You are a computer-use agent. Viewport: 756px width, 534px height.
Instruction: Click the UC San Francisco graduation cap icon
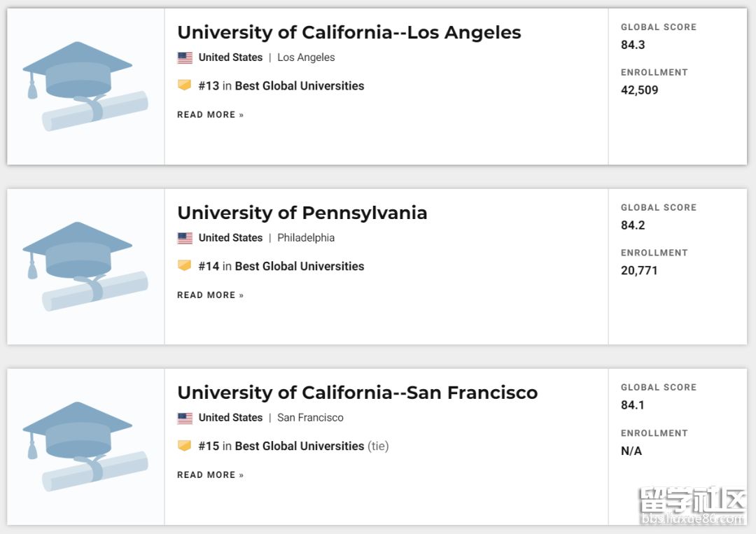click(85, 447)
